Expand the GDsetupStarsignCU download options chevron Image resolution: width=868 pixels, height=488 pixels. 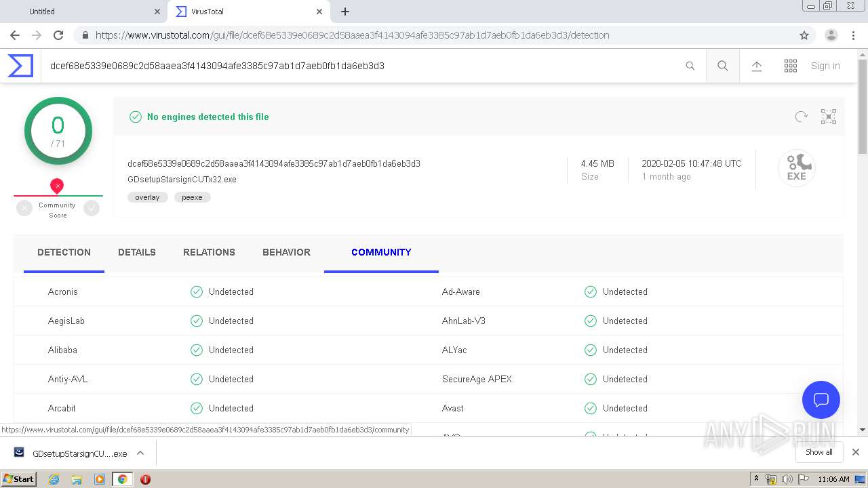(x=140, y=453)
